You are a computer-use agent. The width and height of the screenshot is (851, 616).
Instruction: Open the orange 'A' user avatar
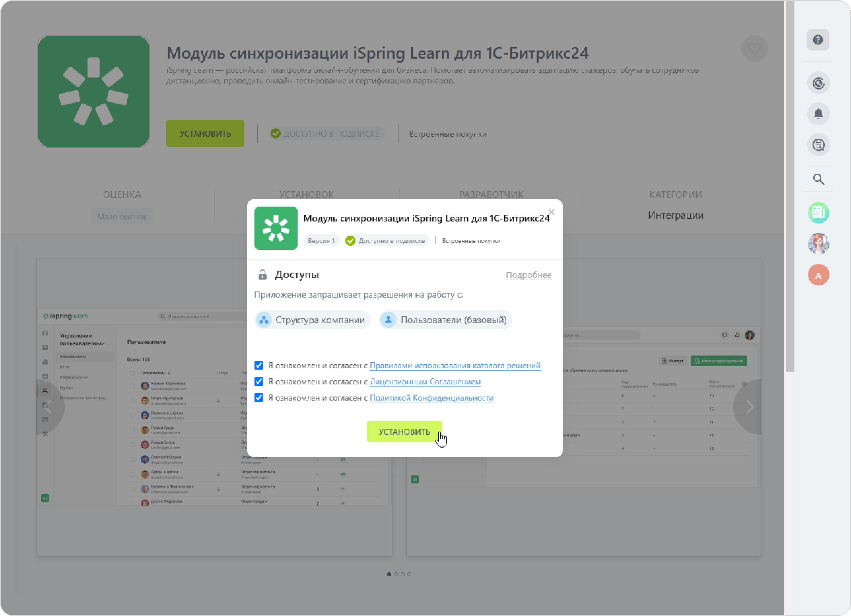pyautogui.click(x=818, y=275)
